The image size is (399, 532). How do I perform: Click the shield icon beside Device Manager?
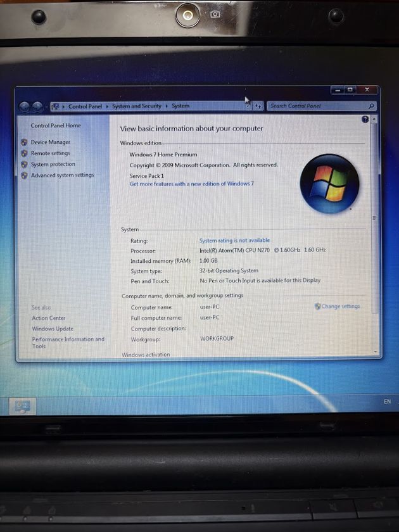click(24, 142)
